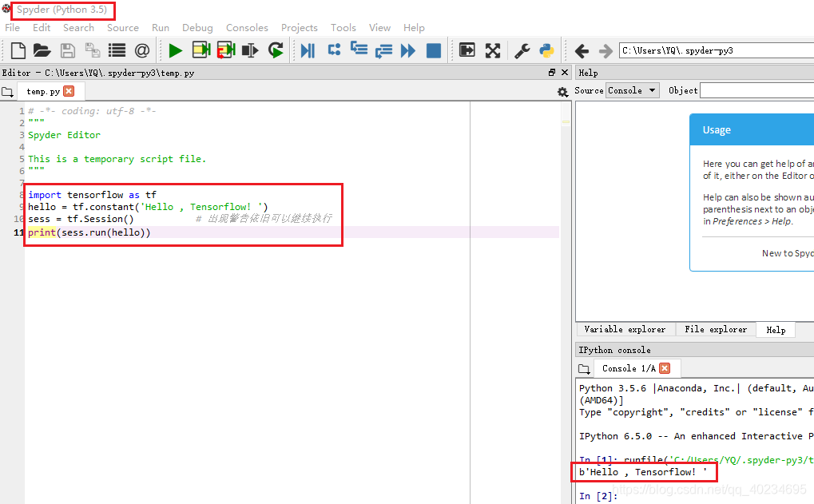Screen dimensions: 814x504
Task: Click the Object input field
Action: click(x=757, y=90)
